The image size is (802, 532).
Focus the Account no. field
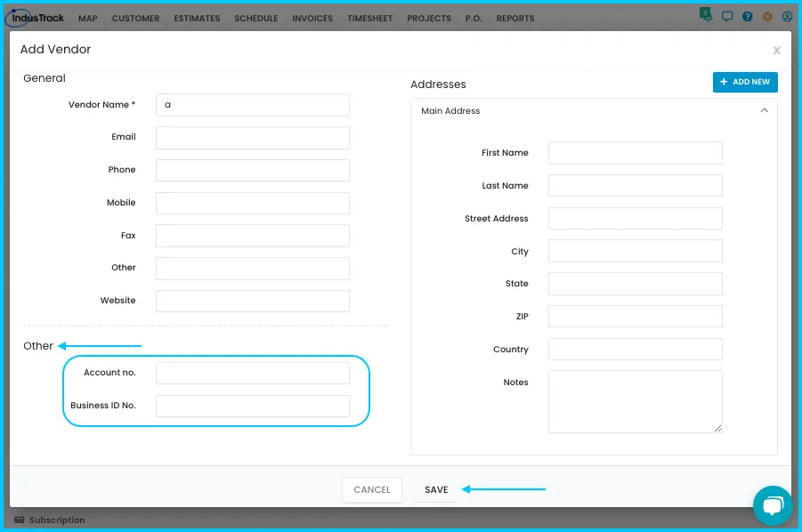pyautogui.click(x=253, y=373)
